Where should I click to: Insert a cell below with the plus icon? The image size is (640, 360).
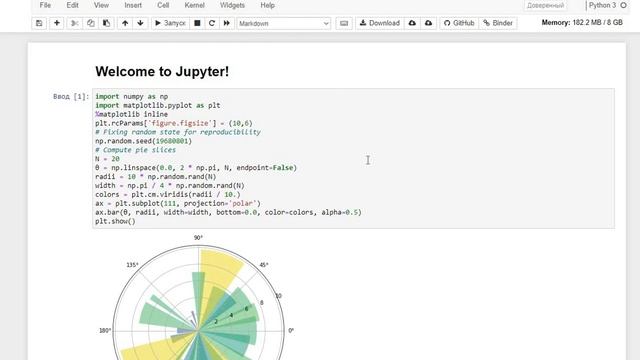(x=57, y=23)
